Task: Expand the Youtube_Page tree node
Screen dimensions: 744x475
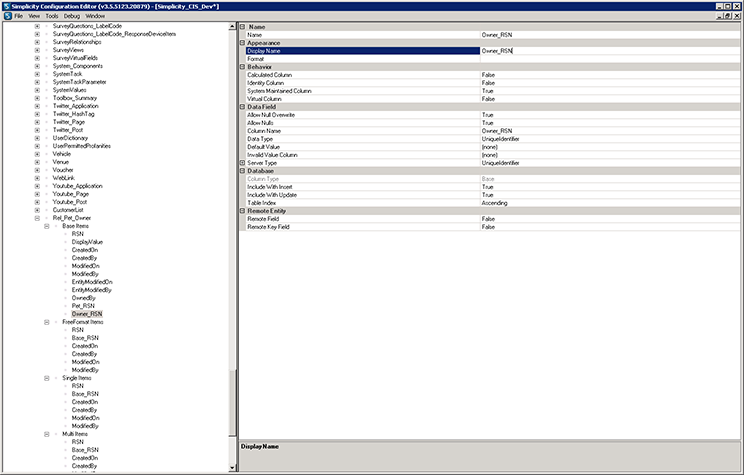Action: pos(37,194)
